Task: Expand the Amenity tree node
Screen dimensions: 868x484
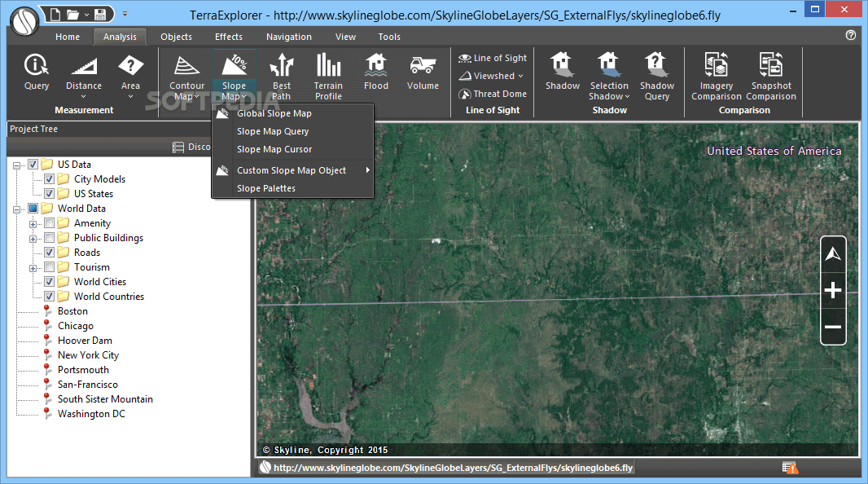Action: [x=33, y=224]
